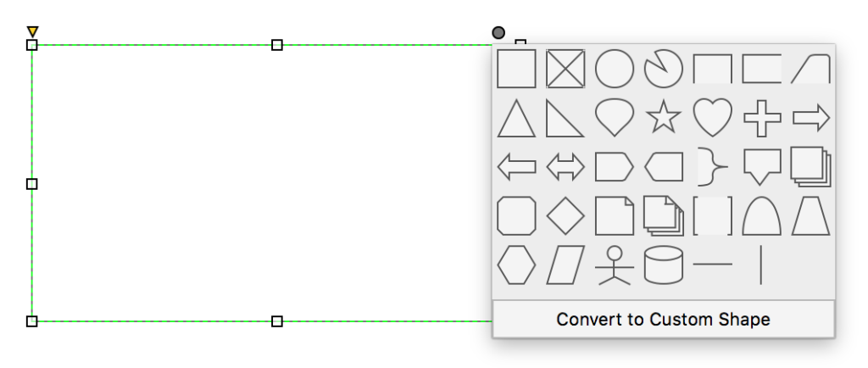Choose the pie wedge circle shape
The image size is (868, 368).
pos(663,69)
